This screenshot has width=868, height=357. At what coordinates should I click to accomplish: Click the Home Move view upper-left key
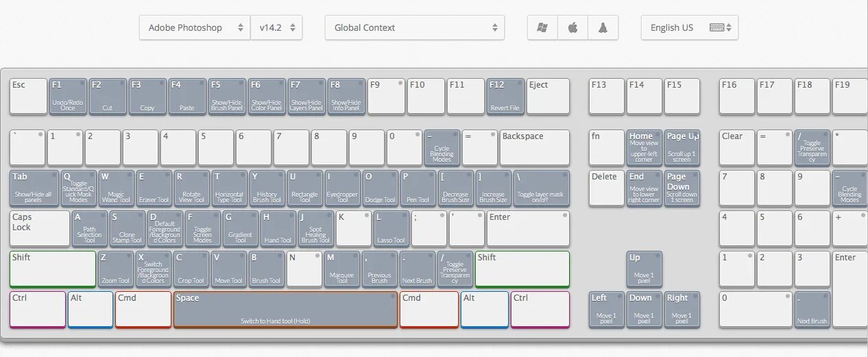pyautogui.click(x=644, y=148)
